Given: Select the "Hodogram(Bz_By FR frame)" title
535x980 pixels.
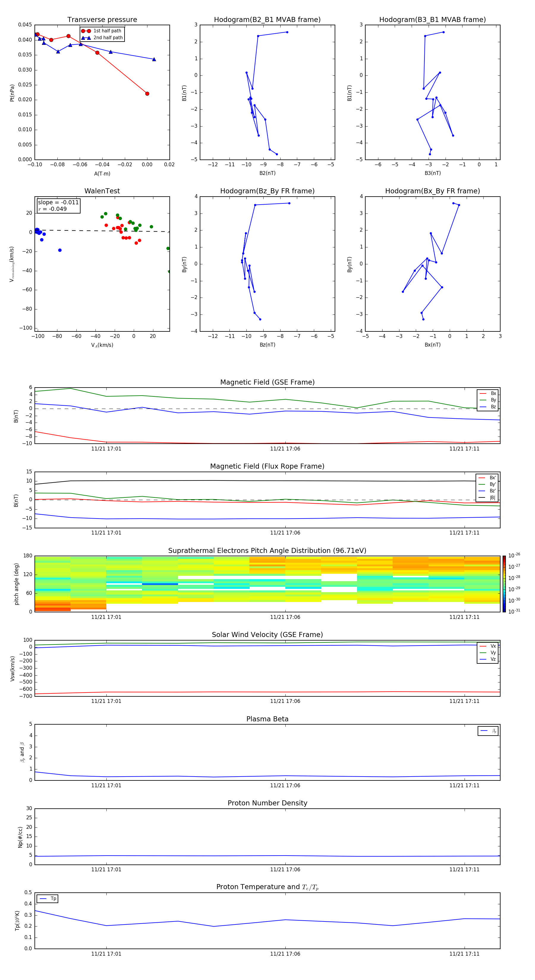Looking at the screenshot, I should pyautogui.click(x=267, y=191).
